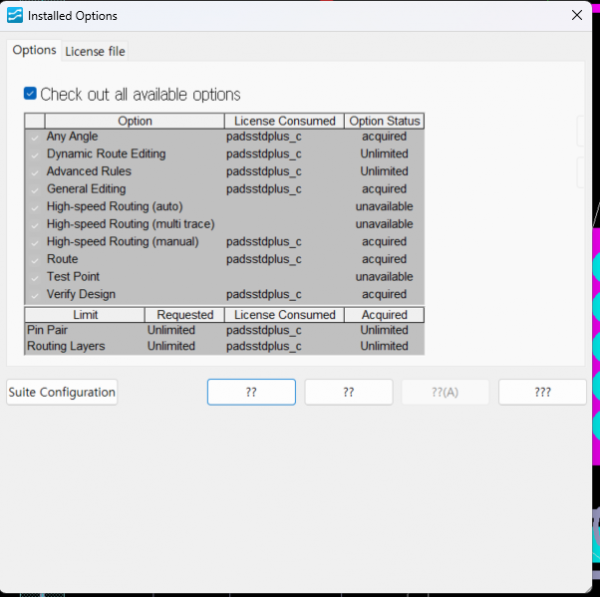This screenshot has width=600, height=597.
Task: Click the Option Status column header
Action: click(x=385, y=121)
